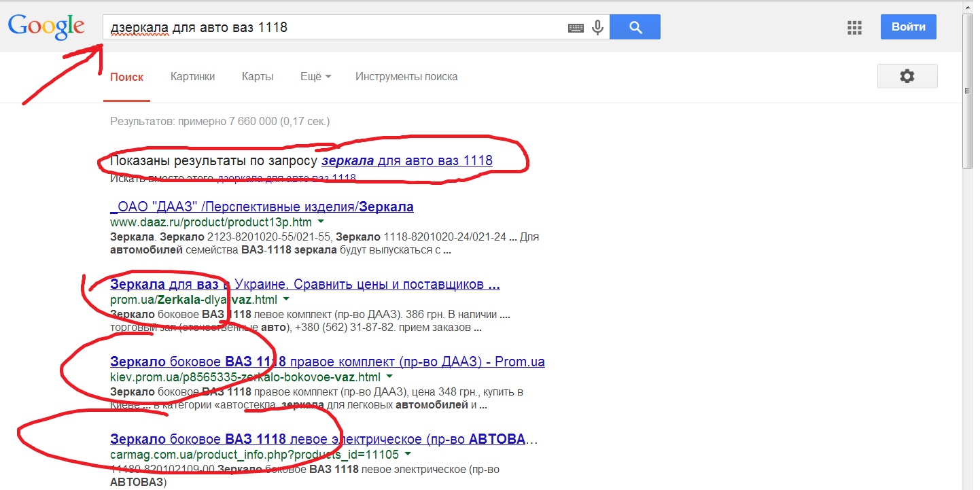Image resolution: width=980 pixels, height=490 pixels.
Task: Start voice search with microphone icon
Action: tap(597, 28)
